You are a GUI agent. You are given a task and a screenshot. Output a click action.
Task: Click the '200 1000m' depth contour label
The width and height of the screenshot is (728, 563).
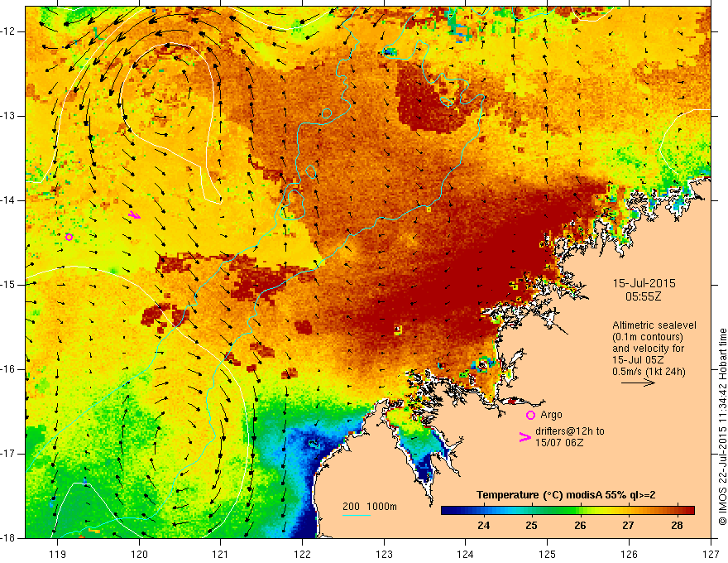(x=370, y=507)
